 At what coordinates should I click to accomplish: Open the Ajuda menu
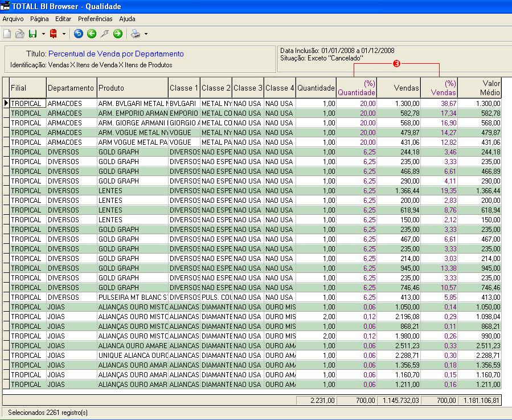[127, 19]
